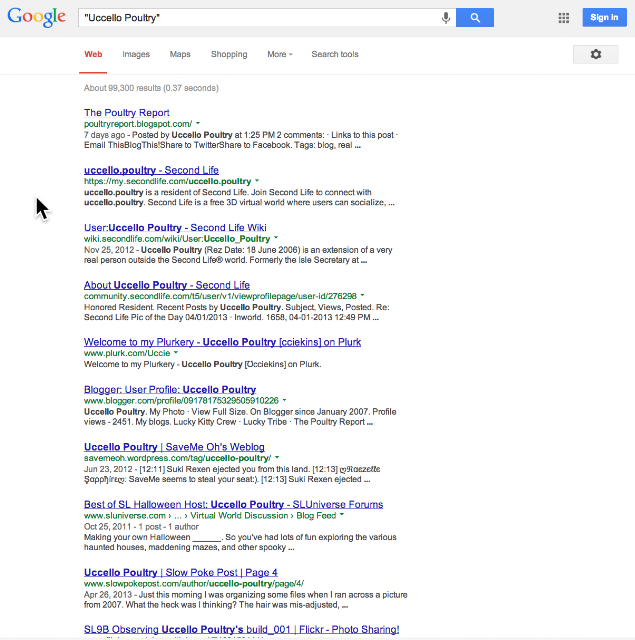Expand arrow next to wiki.secondlife.com URL
Image resolution: width=635 pixels, height=640 pixels.
tap(276, 238)
